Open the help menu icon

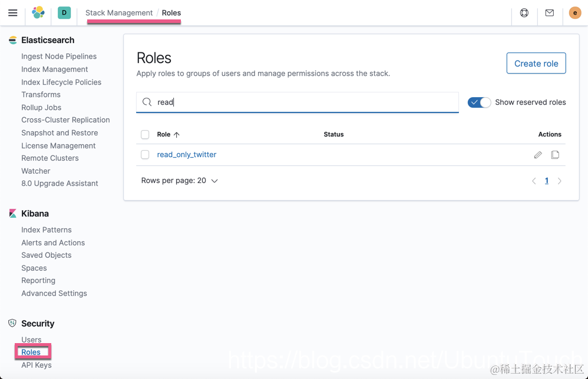point(524,13)
